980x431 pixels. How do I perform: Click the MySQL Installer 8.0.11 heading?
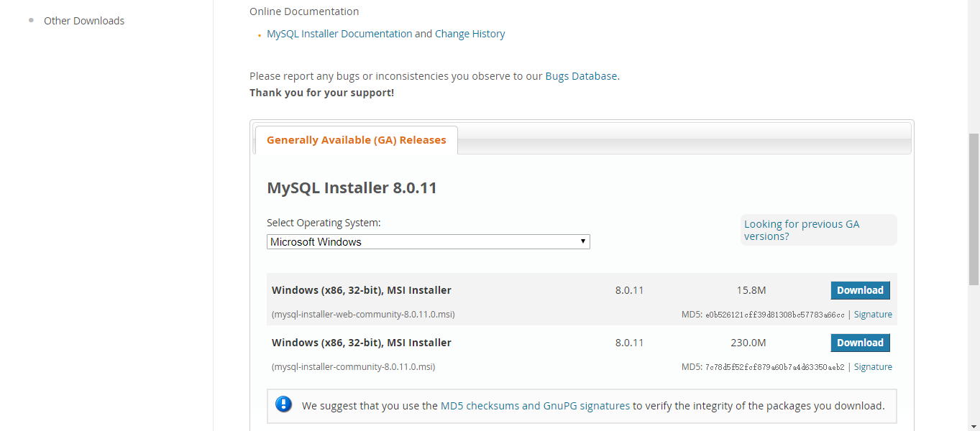352,188
